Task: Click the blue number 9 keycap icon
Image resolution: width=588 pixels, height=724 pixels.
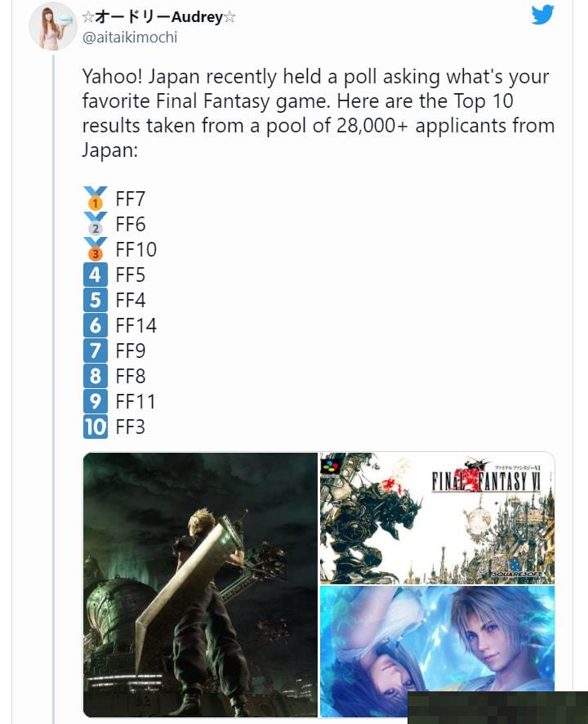Action: coord(96,401)
